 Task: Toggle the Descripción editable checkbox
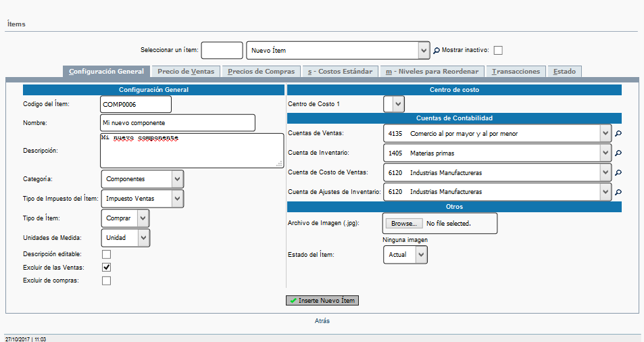(106, 254)
